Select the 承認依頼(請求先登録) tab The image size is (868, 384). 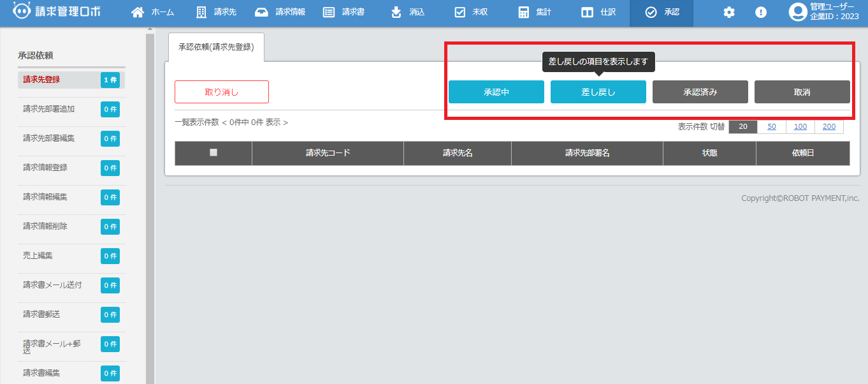pyautogui.click(x=216, y=47)
